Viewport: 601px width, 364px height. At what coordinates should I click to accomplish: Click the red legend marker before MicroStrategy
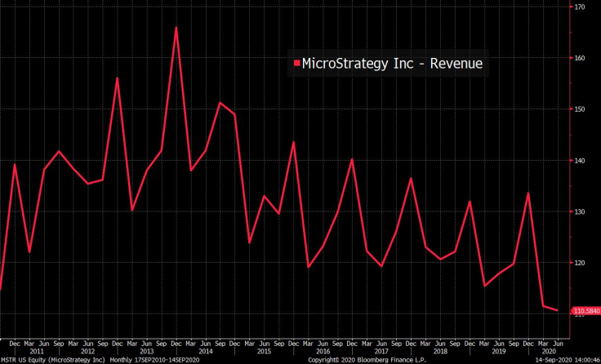[297, 63]
